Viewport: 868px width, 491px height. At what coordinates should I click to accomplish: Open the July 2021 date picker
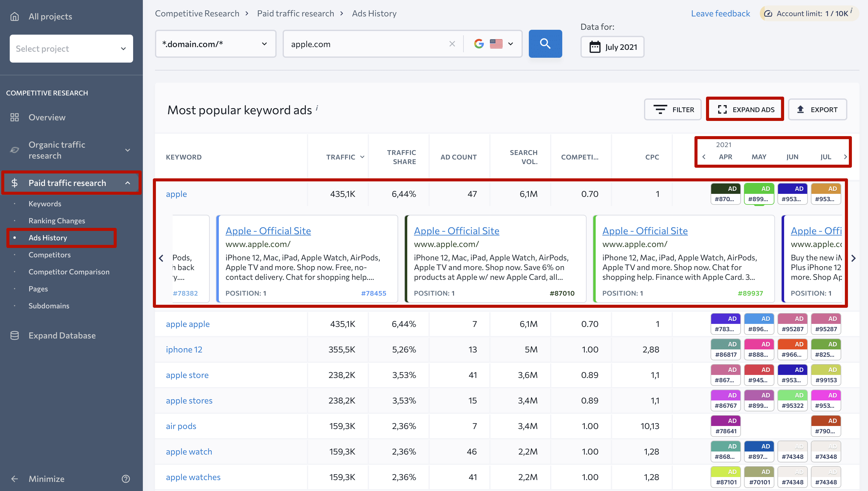click(x=612, y=47)
